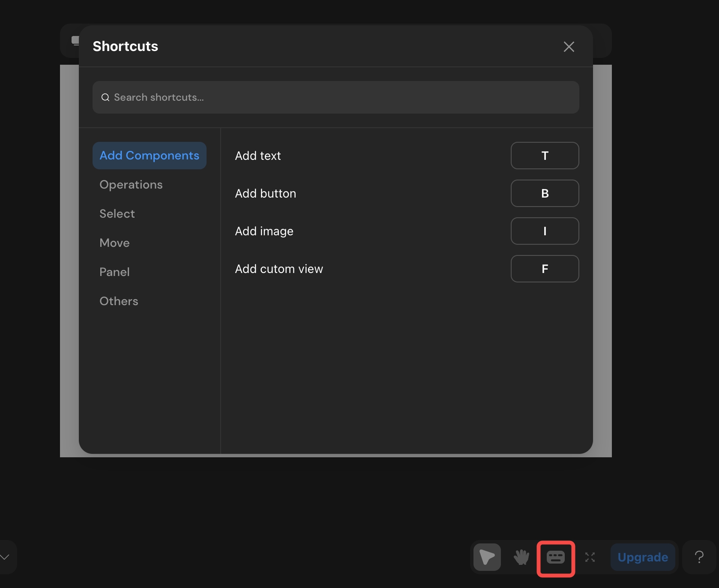719x588 pixels.
Task: Switch to the Operations category
Action: click(x=131, y=185)
